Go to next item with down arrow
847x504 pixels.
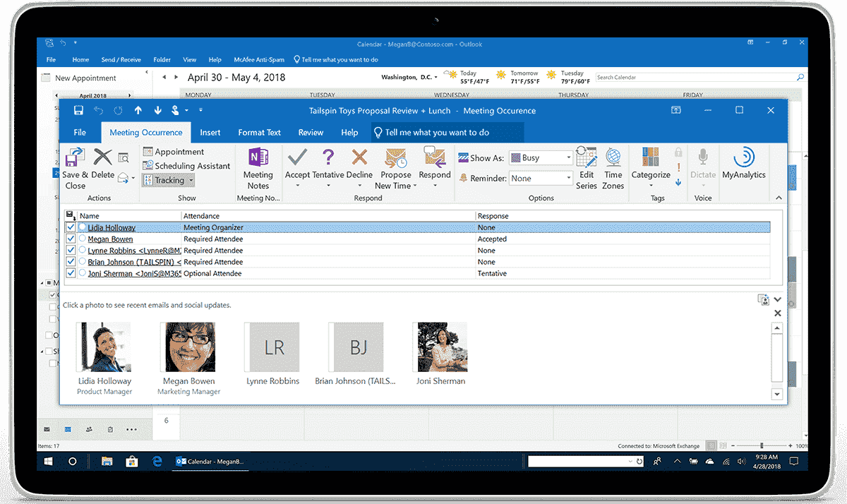pyautogui.click(x=157, y=110)
